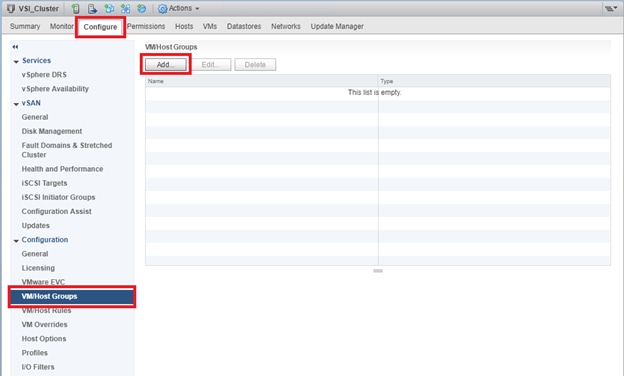
Task: Open the Permissions tab
Action: (x=146, y=26)
